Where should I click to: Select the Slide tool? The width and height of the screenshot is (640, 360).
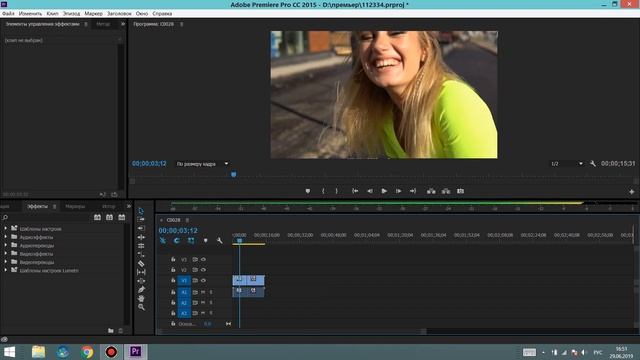[x=141, y=281]
